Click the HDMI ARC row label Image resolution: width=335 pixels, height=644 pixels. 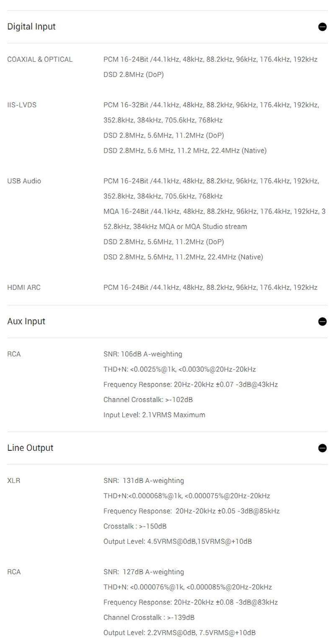pyautogui.click(x=24, y=288)
